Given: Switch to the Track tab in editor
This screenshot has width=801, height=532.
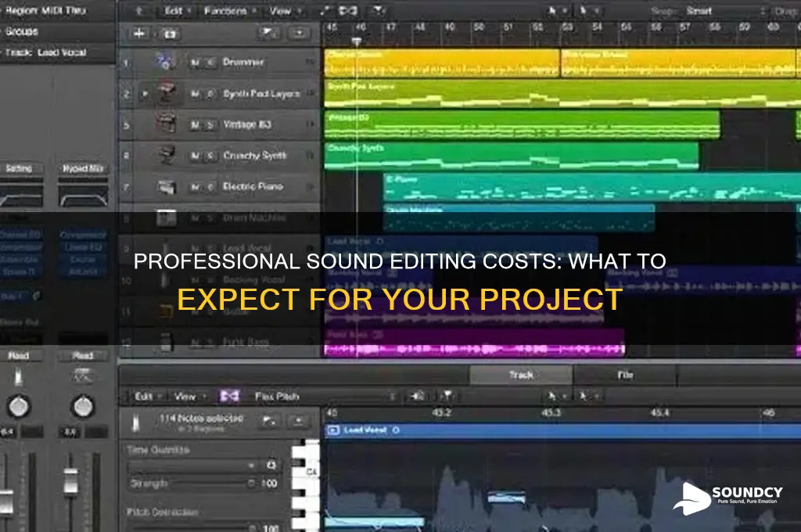Looking at the screenshot, I should click(x=521, y=375).
